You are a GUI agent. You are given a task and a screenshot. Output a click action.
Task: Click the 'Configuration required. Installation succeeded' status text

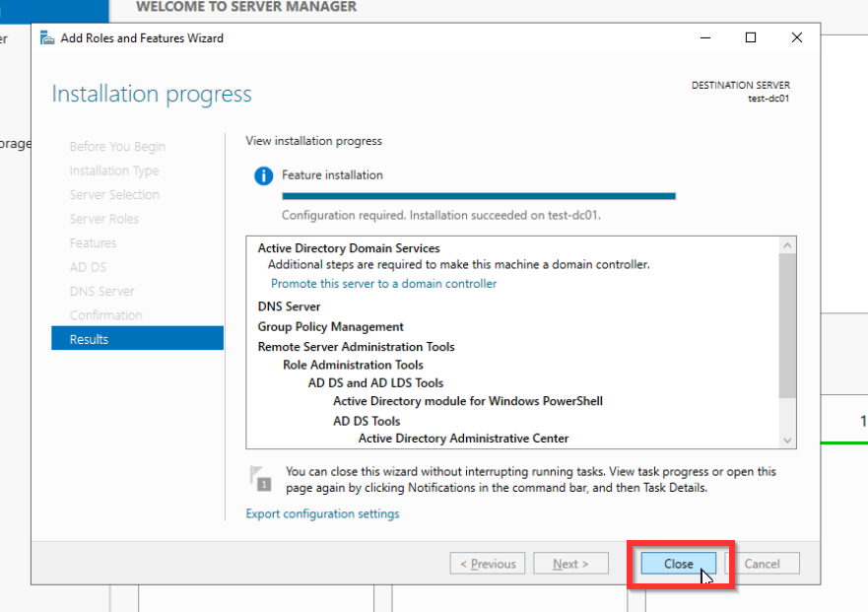(x=440, y=216)
